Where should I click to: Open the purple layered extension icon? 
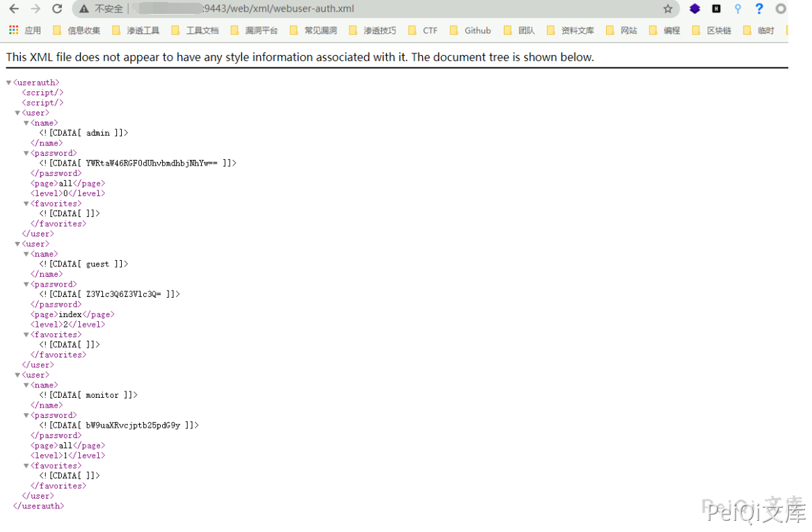694,9
